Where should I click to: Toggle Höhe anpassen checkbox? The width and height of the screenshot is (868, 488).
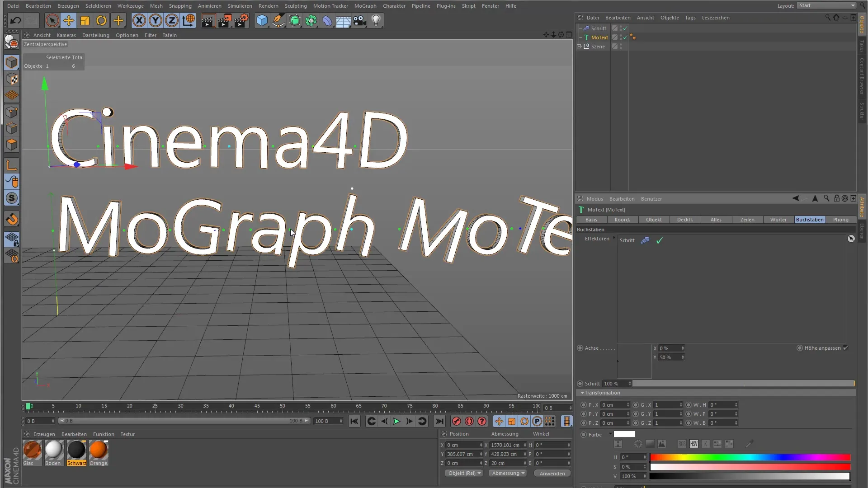(x=846, y=348)
